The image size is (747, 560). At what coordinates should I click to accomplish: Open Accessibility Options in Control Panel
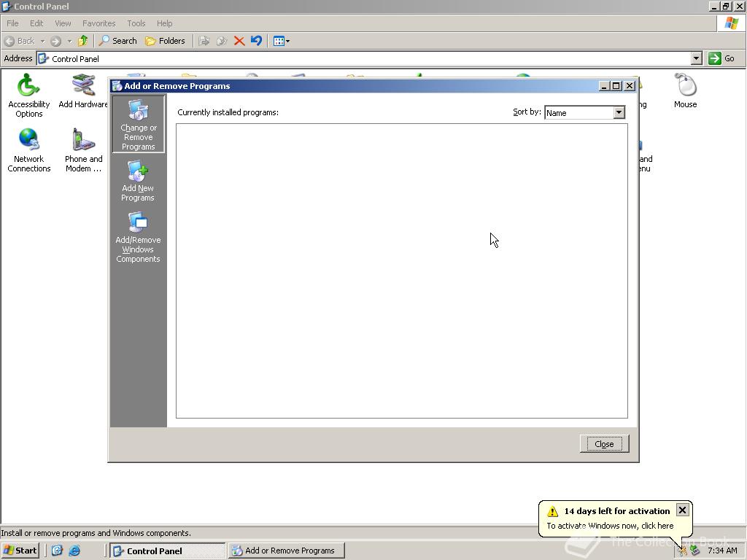pos(28,96)
